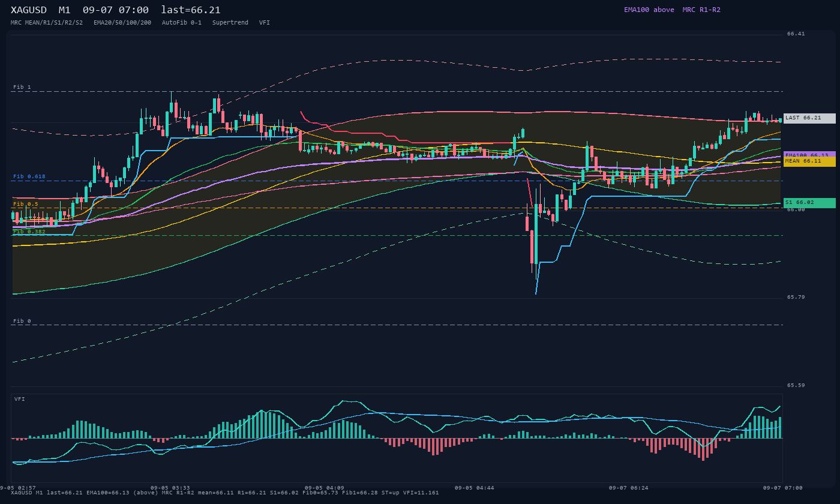Click the Fib 1 level label
This screenshot has width=840, height=504.
[22, 87]
